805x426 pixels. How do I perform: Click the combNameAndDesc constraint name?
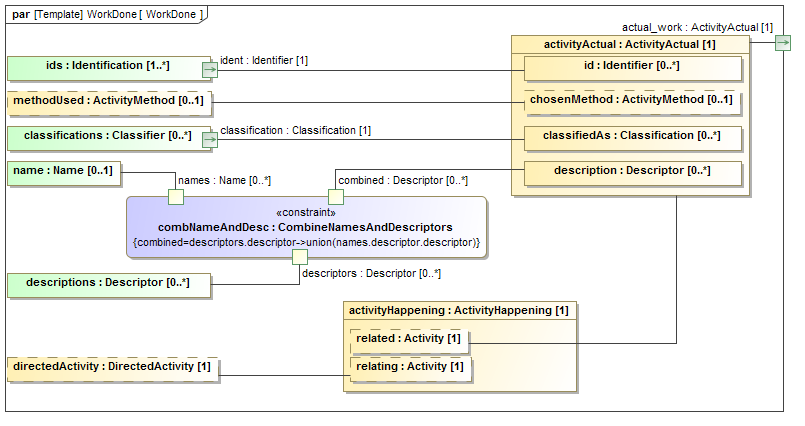pos(305,227)
